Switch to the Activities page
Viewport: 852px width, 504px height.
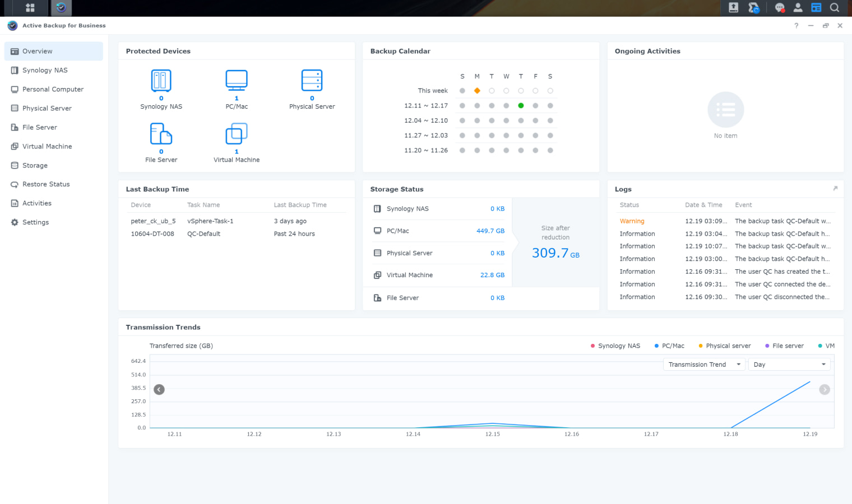37,203
